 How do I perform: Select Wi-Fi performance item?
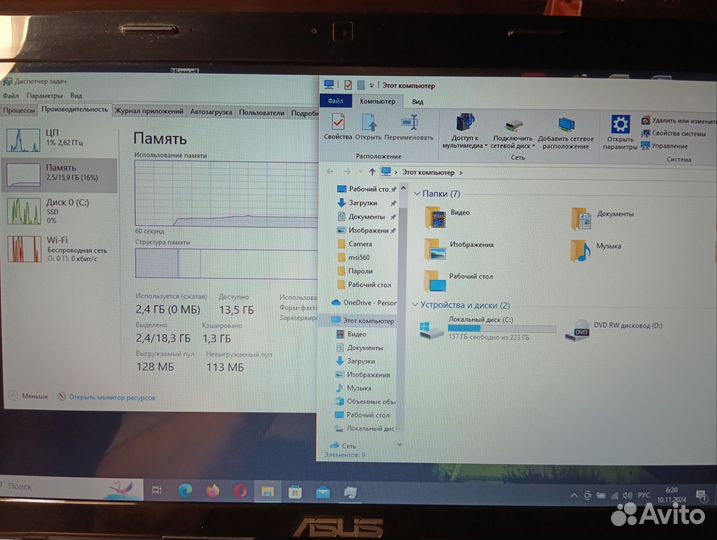59,249
